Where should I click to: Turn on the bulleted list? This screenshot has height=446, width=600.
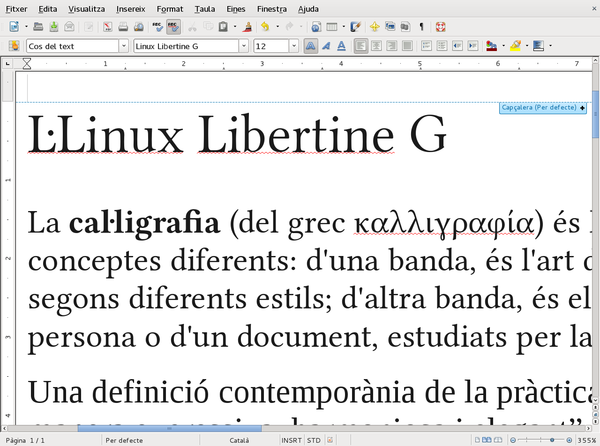pyautogui.click(x=442, y=46)
